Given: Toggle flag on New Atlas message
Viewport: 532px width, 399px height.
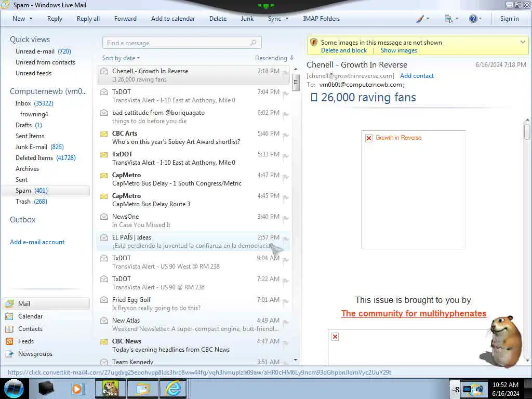Looking at the screenshot, I should point(286,322).
